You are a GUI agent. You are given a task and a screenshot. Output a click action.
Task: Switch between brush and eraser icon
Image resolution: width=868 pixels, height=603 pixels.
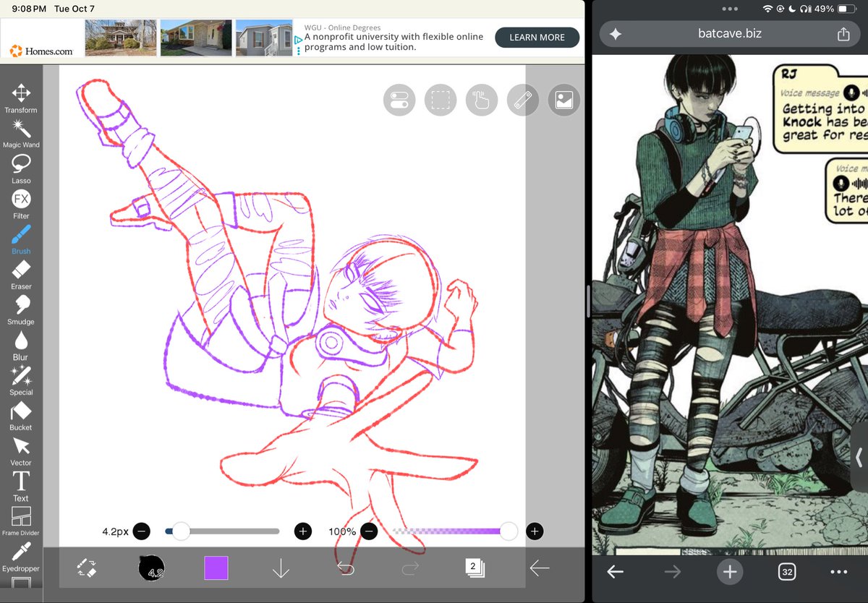(88, 568)
